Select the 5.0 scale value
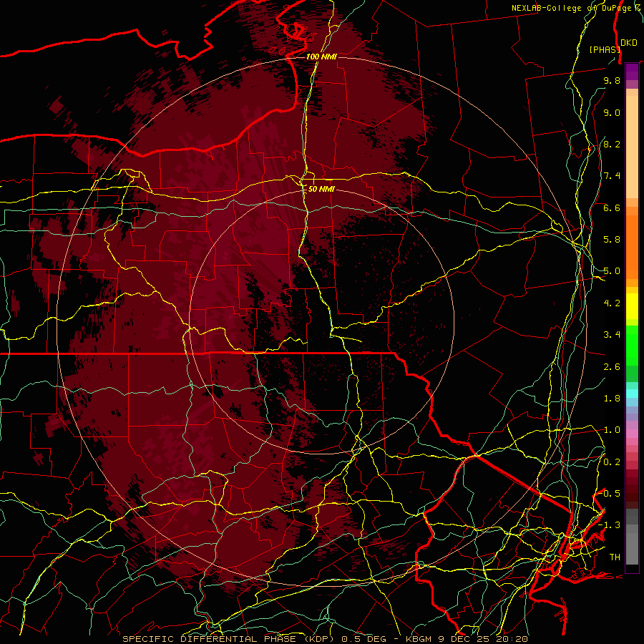Image resolution: width=644 pixels, height=644 pixels. 612,271
